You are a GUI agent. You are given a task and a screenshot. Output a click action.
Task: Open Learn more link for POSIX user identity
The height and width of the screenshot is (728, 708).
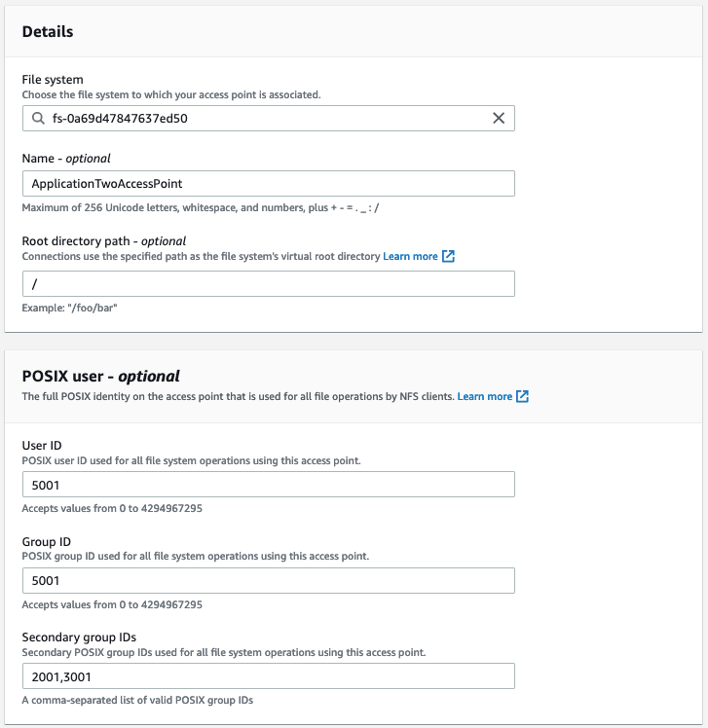point(484,397)
